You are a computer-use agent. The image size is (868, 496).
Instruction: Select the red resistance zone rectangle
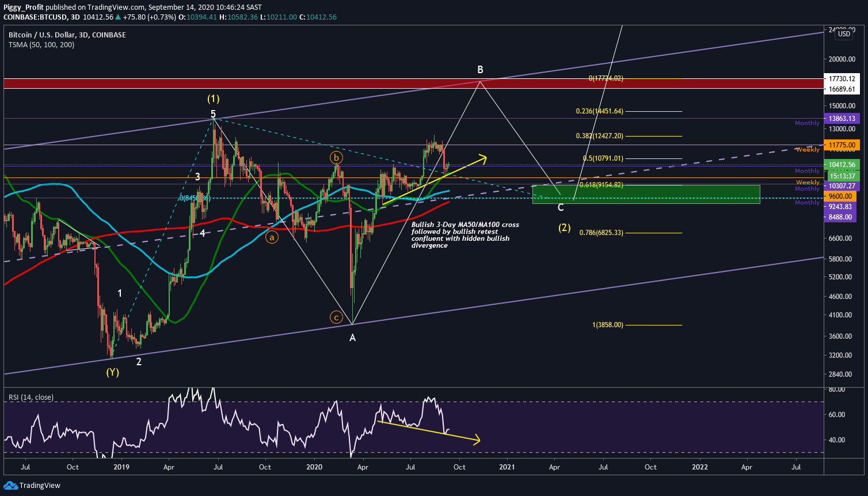click(x=413, y=84)
